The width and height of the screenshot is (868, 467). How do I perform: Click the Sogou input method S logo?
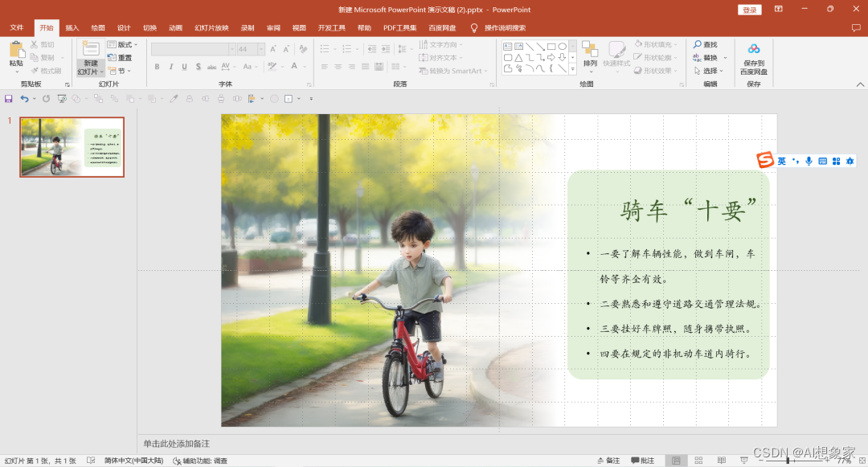(765, 160)
